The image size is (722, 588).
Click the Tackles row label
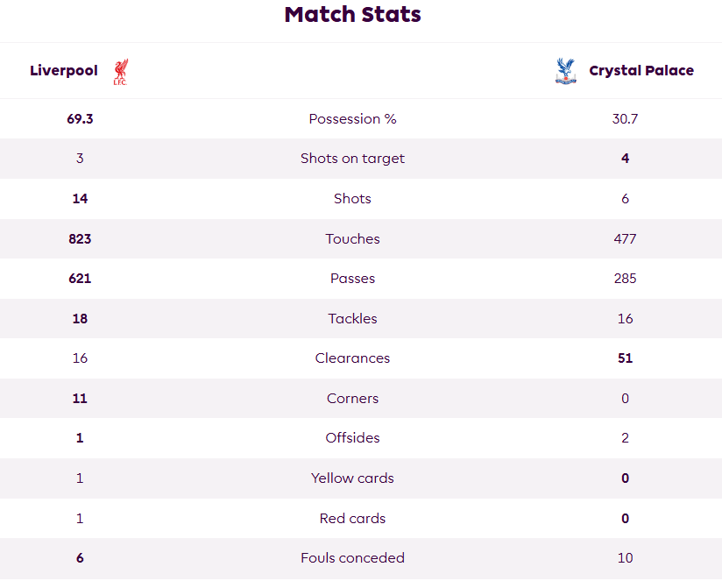(353, 319)
